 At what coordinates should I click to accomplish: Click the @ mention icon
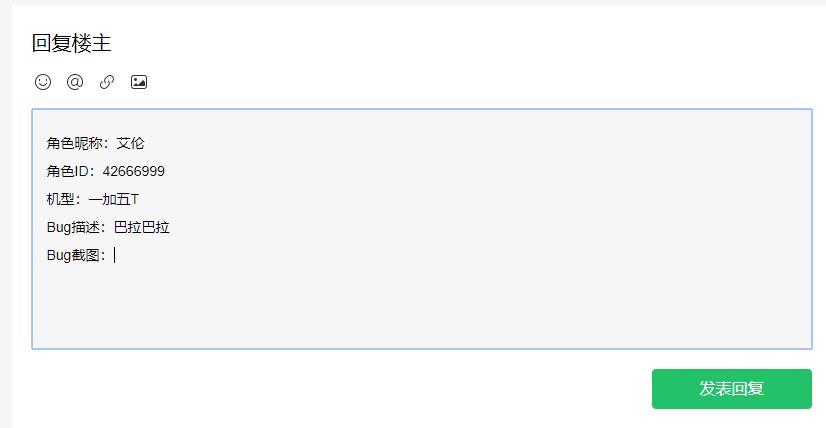(x=74, y=82)
